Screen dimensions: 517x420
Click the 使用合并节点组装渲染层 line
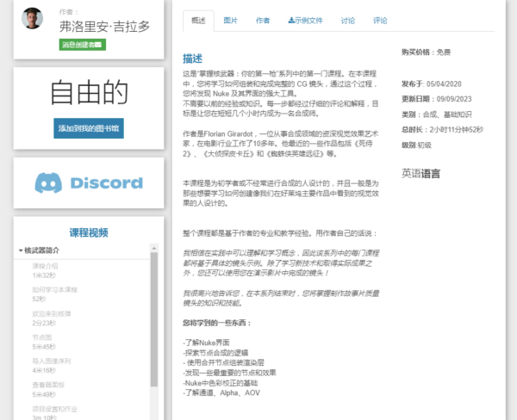[223, 362]
